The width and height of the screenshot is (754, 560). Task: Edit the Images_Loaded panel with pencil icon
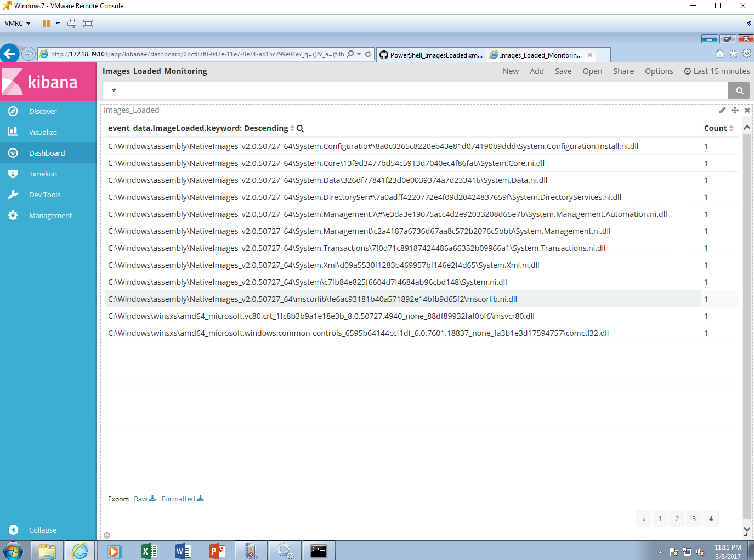(723, 110)
